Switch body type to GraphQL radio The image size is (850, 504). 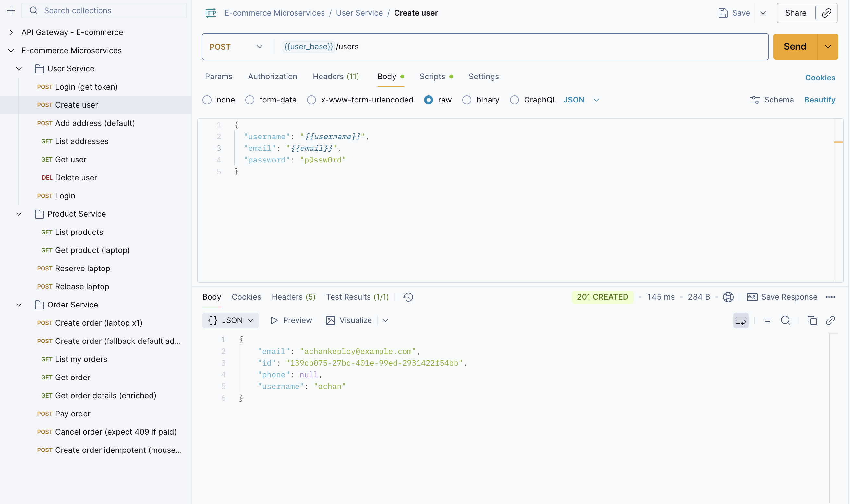click(514, 100)
